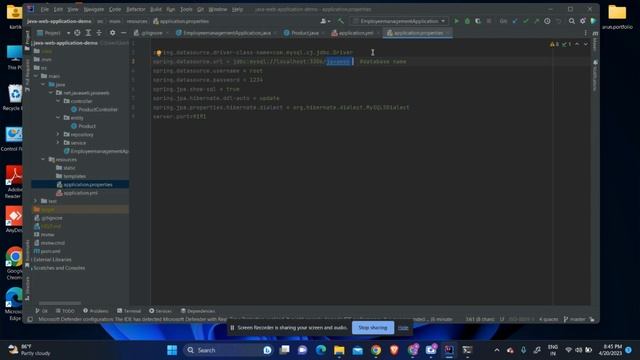The width and height of the screenshot is (640, 360).
Task: Click the warnings indicator in editor corner
Action: click(554, 44)
